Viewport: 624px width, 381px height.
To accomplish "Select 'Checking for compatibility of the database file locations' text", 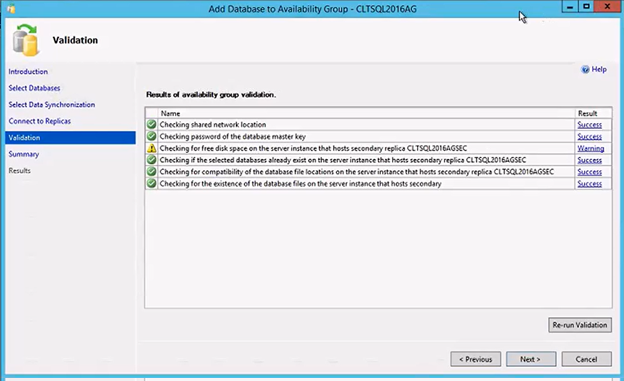I will click(357, 172).
